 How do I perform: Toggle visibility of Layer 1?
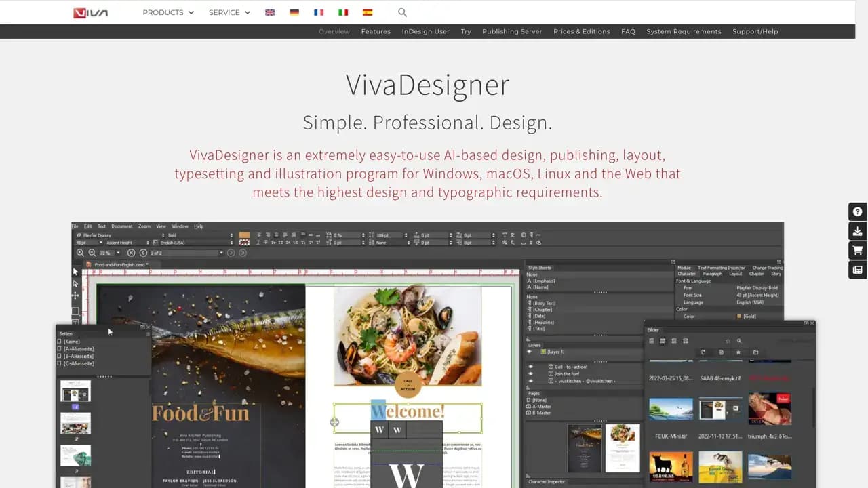[530, 352]
